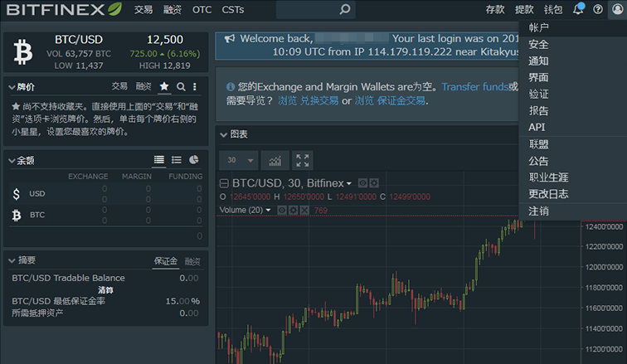Click 浏览 保证金交易 link
Image resolution: width=627 pixels, height=364 pixels.
390,100
